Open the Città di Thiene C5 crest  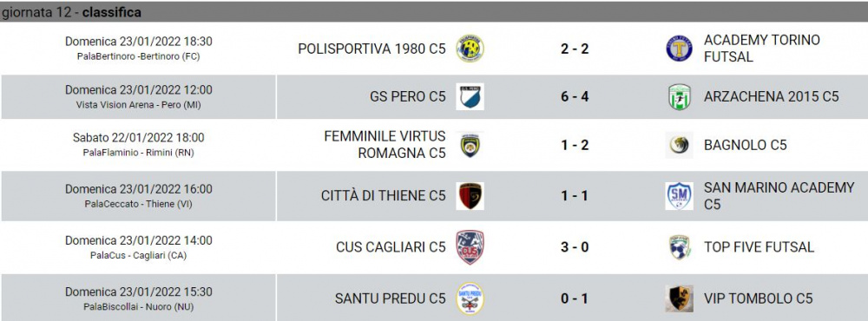coord(470,196)
